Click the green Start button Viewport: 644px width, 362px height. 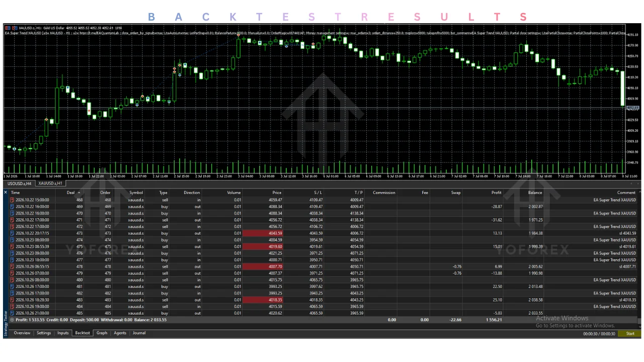coord(630,334)
